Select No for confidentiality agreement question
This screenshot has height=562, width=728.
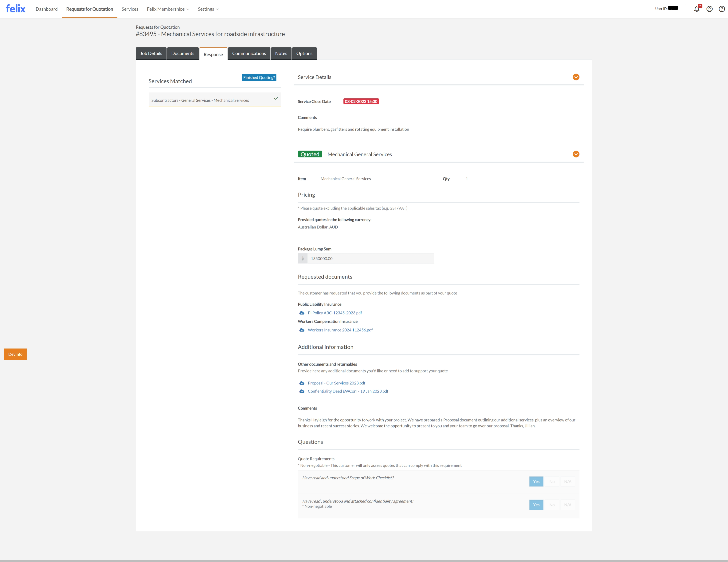tap(552, 505)
